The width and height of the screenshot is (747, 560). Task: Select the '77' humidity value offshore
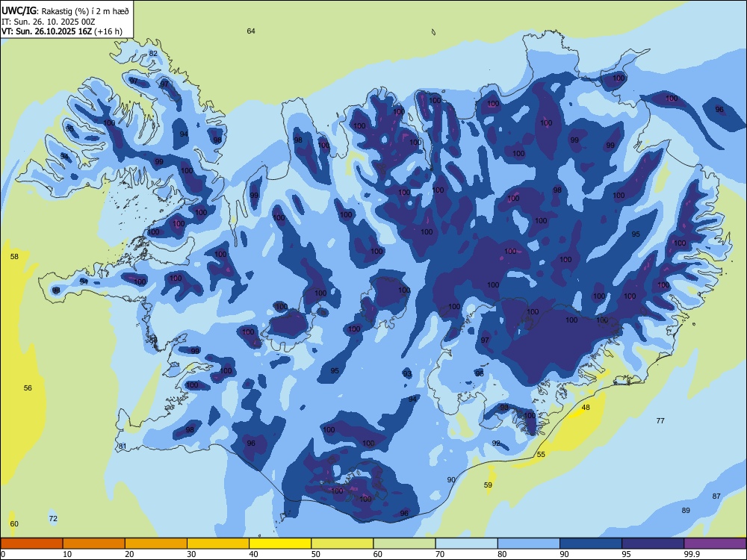pos(660,421)
